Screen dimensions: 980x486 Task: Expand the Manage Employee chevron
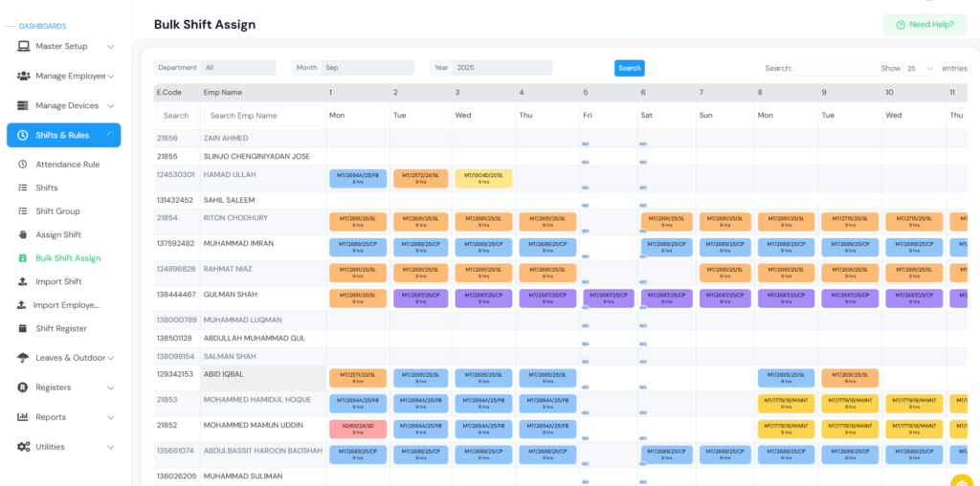(111, 77)
